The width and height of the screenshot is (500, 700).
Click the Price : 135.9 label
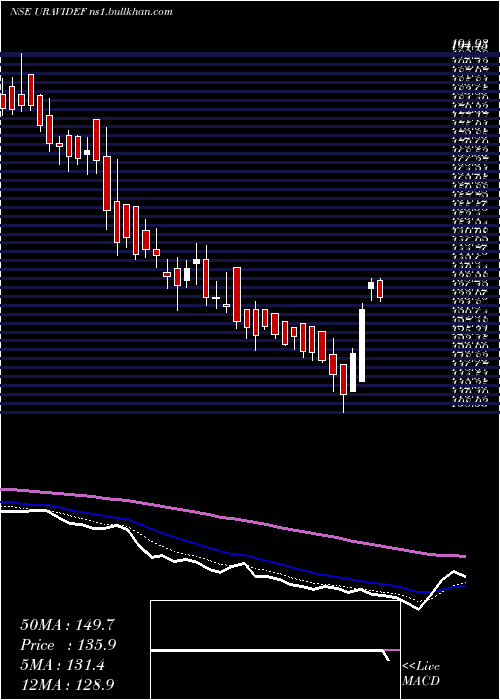pyautogui.click(x=68, y=645)
